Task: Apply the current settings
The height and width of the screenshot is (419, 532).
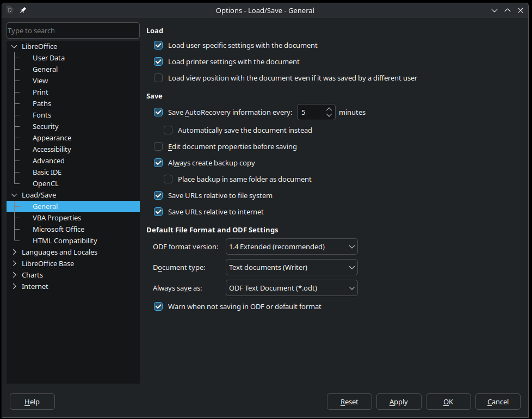Action: coord(399,402)
